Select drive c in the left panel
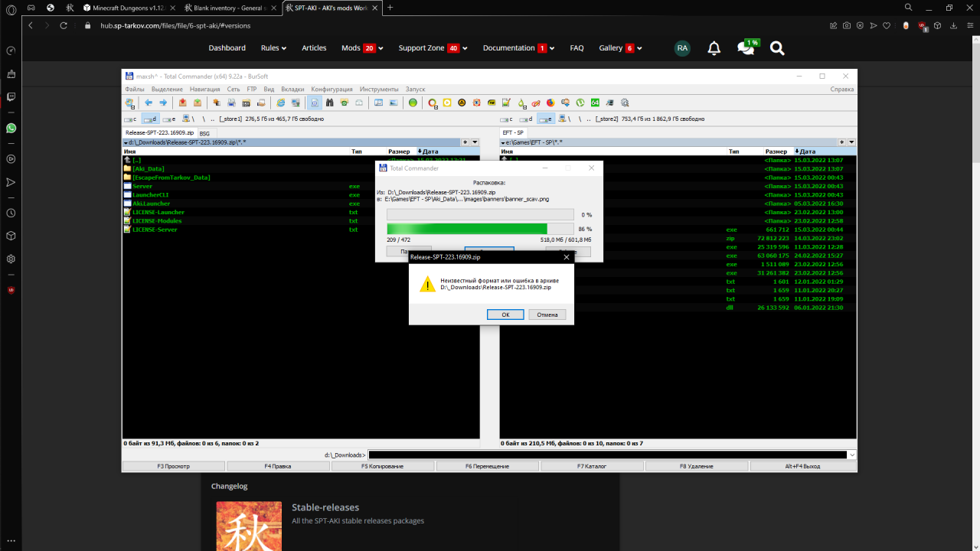 point(131,119)
